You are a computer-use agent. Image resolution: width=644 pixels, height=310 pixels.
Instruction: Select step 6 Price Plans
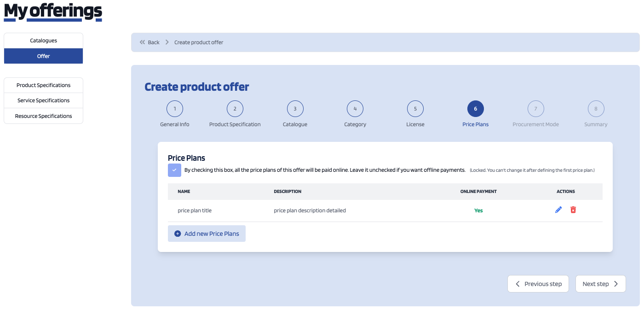476,109
